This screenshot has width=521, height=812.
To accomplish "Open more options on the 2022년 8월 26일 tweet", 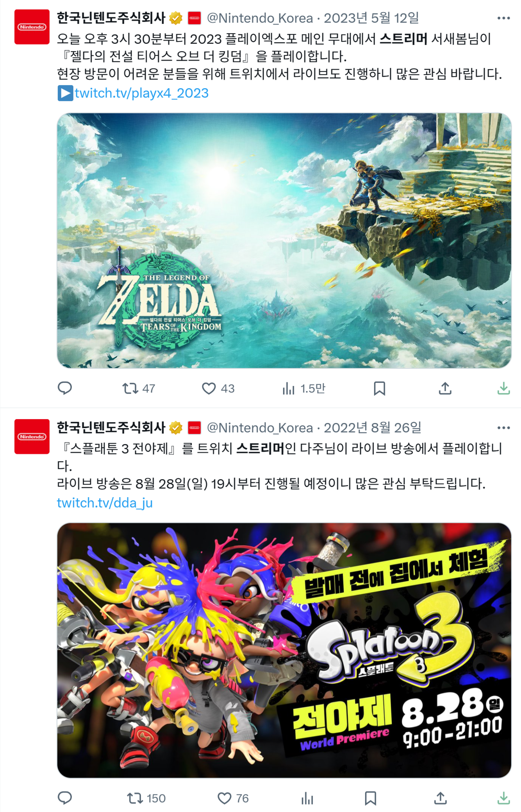I will pyautogui.click(x=504, y=428).
